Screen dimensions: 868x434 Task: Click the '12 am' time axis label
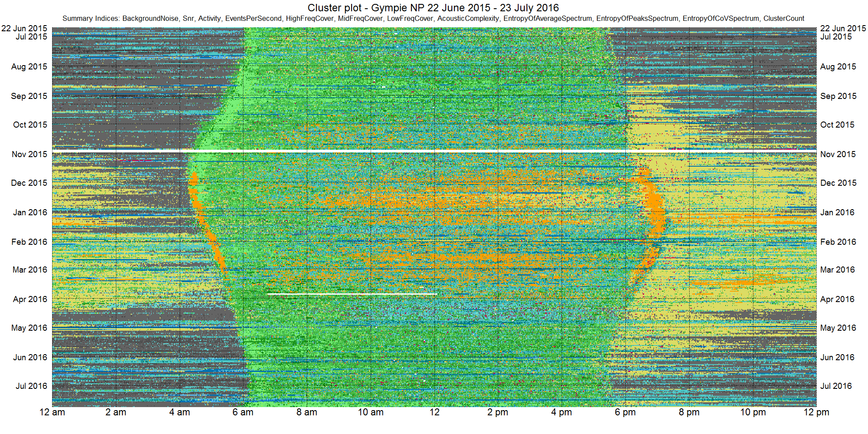coord(52,412)
